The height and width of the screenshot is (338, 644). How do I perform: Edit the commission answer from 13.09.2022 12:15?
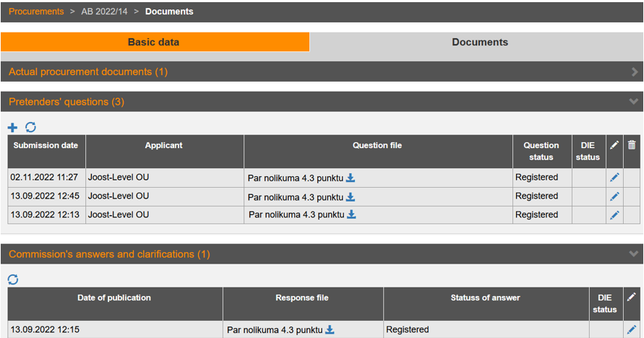coord(632,330)
